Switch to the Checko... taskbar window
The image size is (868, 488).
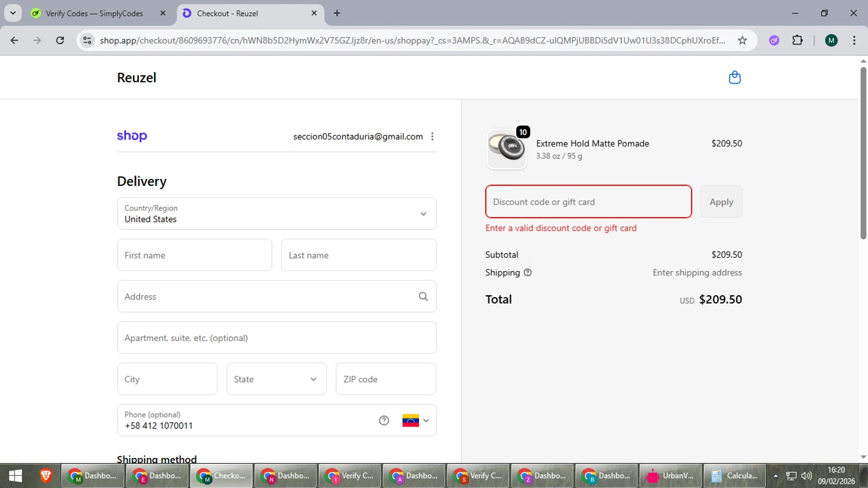coord(221,476)
